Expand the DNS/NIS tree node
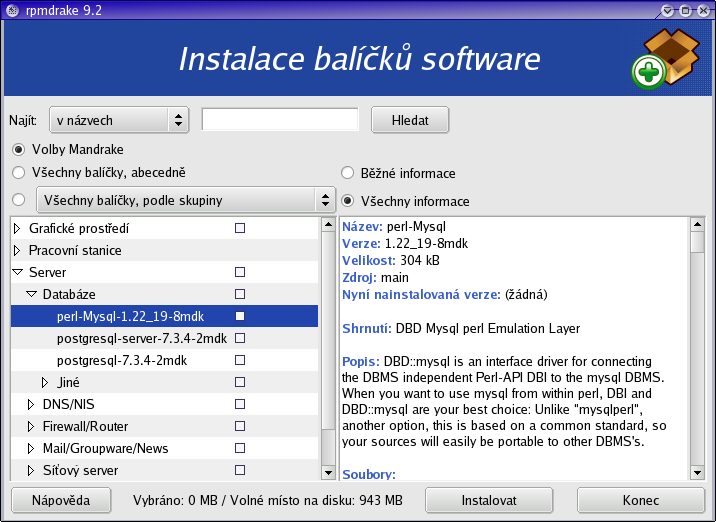The width and height of the screenshot is (716, 522). point(31,404)
